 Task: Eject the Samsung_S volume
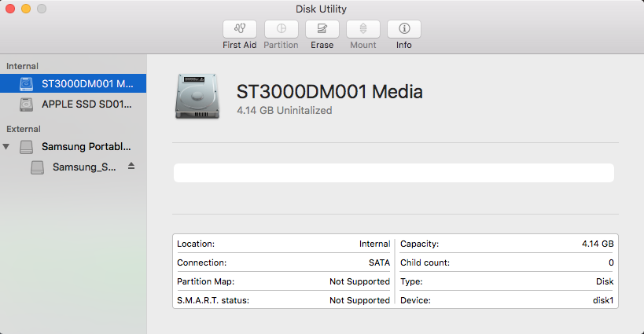131,167
